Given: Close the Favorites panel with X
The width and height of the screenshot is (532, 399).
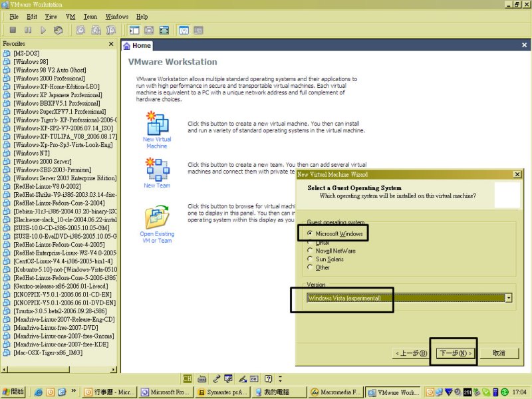Looking at the screenshot, I should tap(111, 44).
